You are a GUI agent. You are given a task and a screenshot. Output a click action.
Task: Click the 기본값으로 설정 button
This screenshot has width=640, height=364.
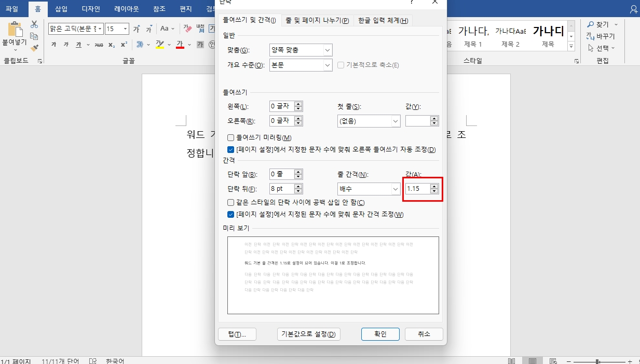click(309, 334)
